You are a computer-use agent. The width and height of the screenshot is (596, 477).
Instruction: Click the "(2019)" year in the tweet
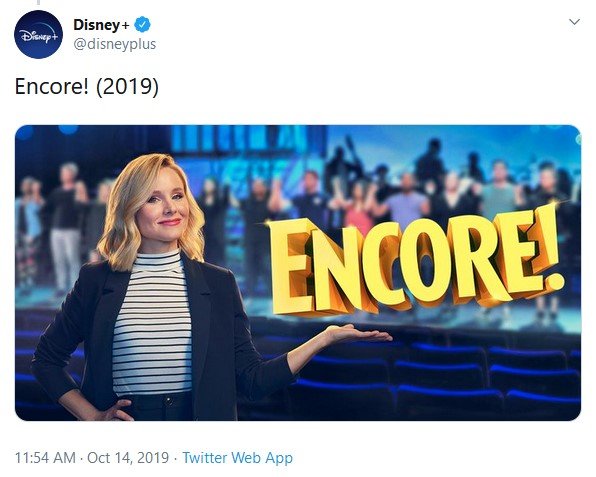pyautogui.click(x=127, y=87)
